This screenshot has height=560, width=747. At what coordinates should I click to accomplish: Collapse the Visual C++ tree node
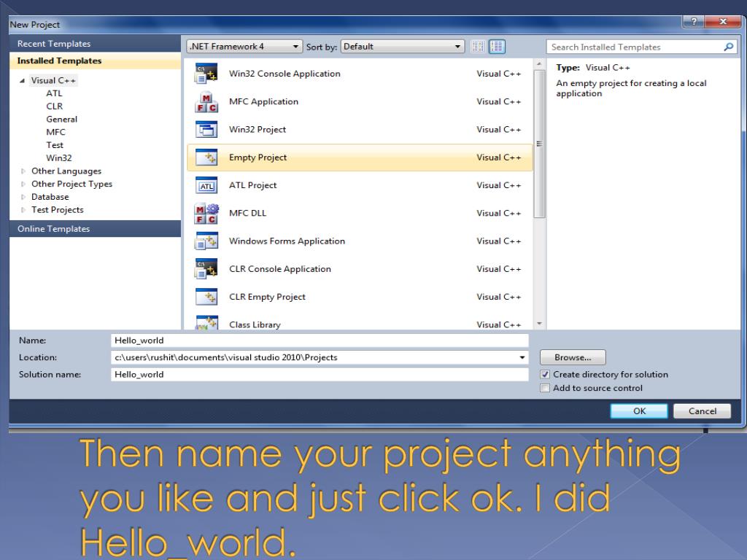tap(22, 80)
